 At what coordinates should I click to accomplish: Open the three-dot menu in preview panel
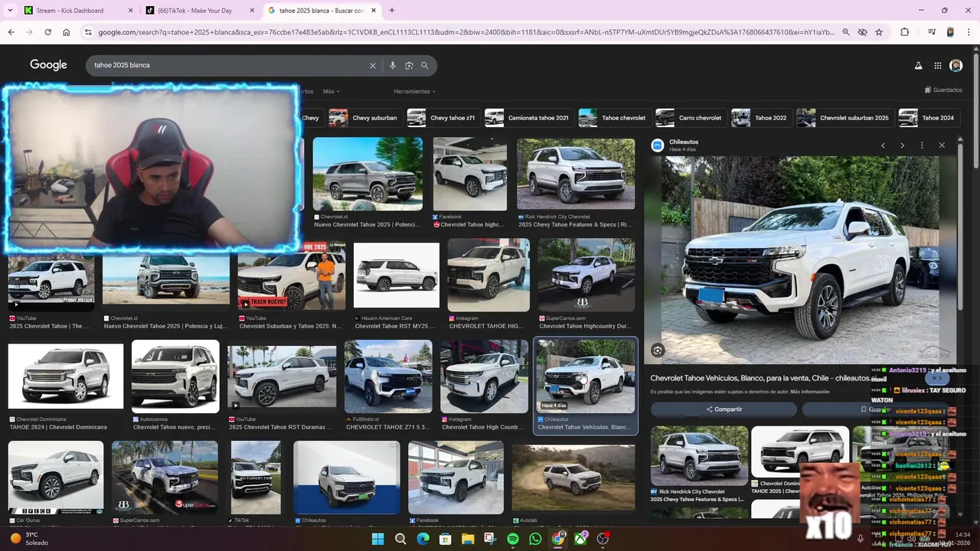pyautogui.click(x=922, y=145)
